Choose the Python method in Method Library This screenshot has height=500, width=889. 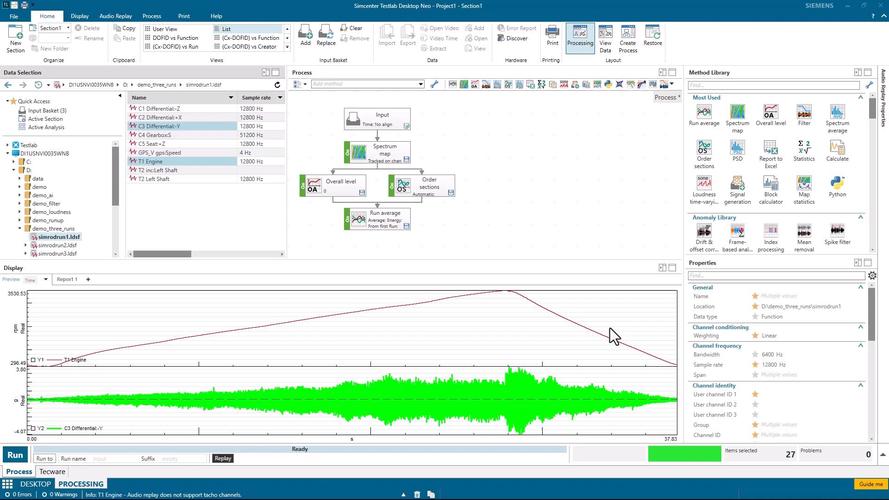[837, 182]
